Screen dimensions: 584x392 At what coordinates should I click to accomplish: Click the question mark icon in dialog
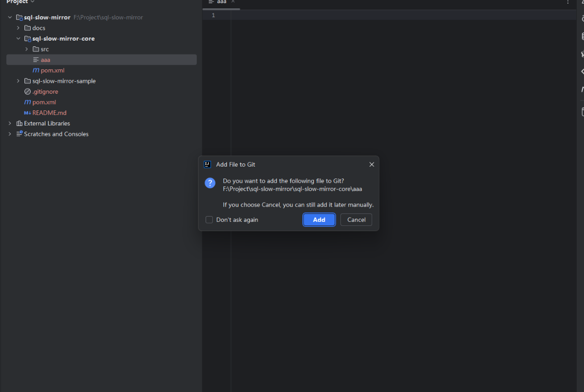pyautogui.click(x=210, y=183)
